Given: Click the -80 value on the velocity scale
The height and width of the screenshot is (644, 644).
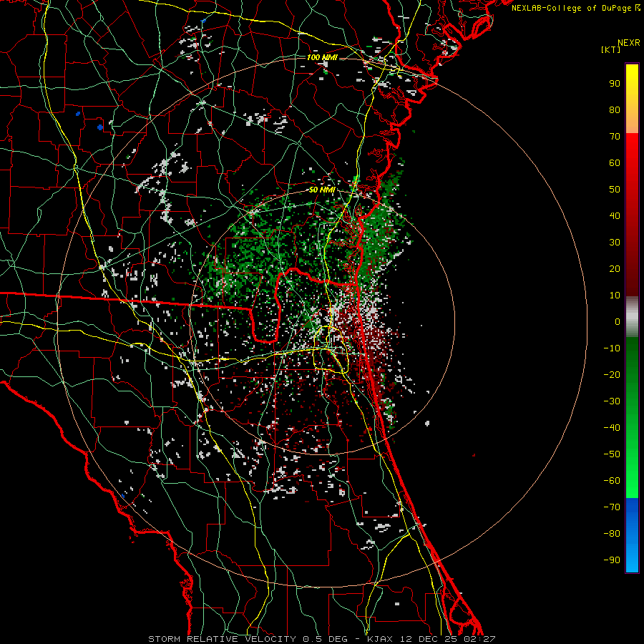Looking at the screenshot, I should [612, 534].
